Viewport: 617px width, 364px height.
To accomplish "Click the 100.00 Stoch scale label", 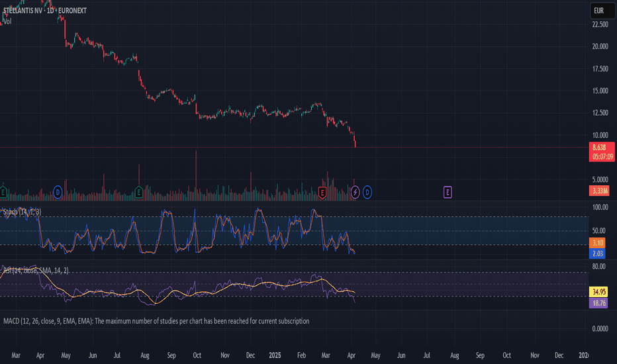I will 600,207.
